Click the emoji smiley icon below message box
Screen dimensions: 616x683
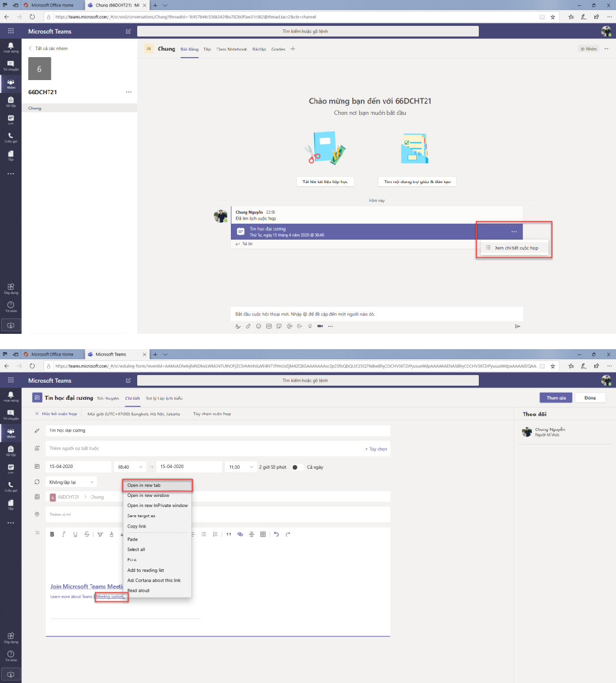tap(259, 326)
